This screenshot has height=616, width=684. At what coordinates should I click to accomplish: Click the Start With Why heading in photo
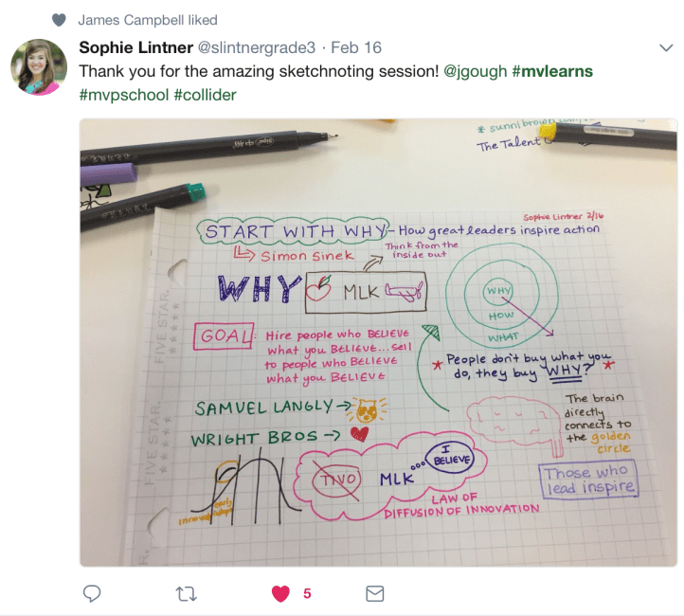point(293,231)
